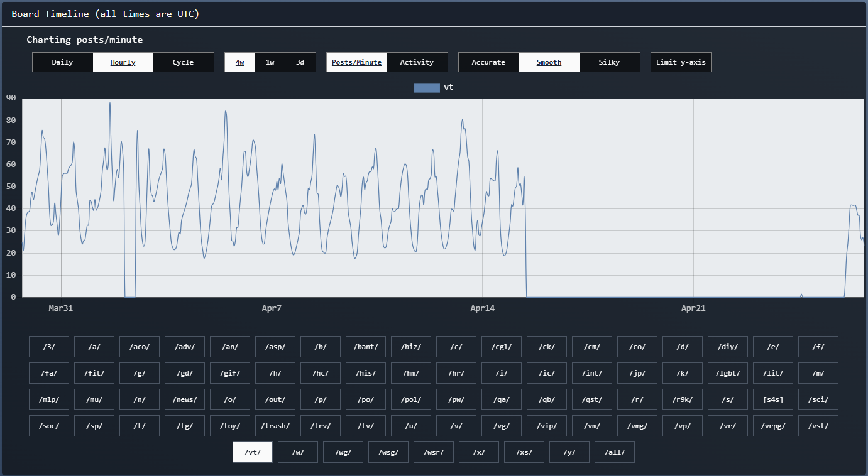Viewport: 868px width, 476px height.
Task: Choose Silky smoothing option
Action: pos(609,62)
